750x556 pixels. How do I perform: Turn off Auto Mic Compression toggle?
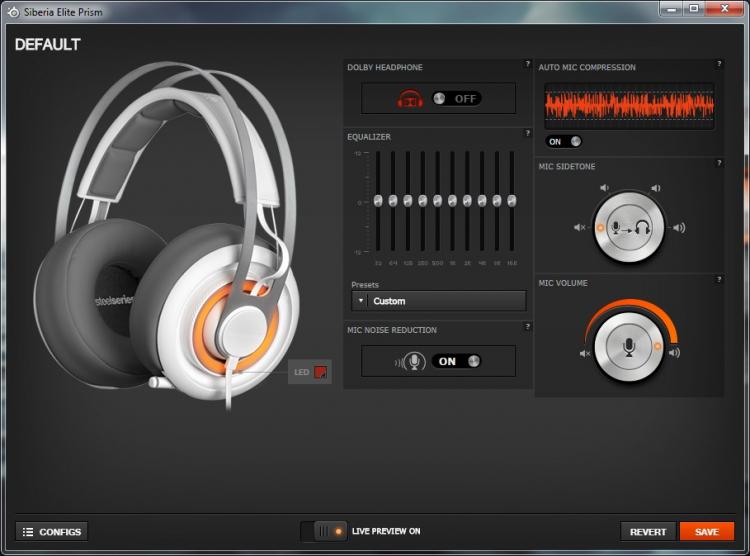563,142
